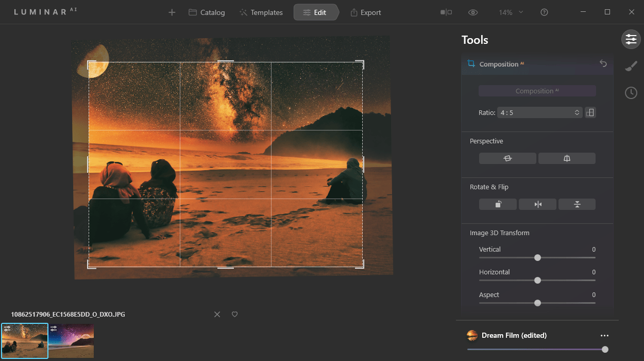Rotate the image 90 degrees

coord(498,204)
